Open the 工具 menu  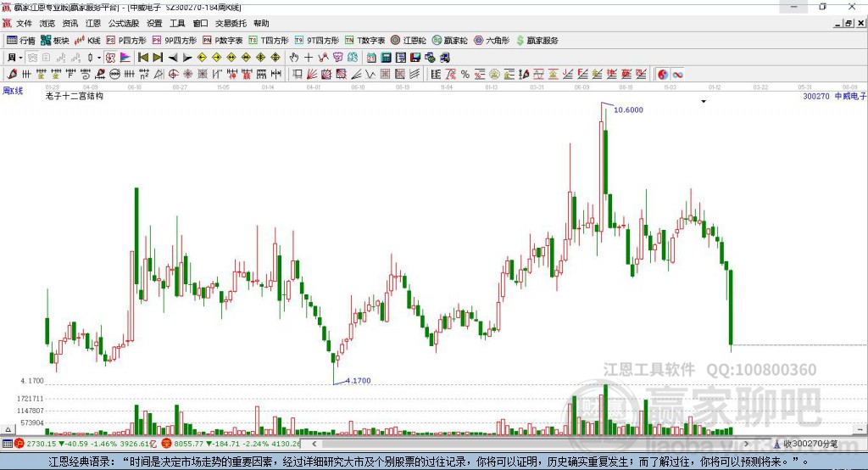[x=177, y=23]
